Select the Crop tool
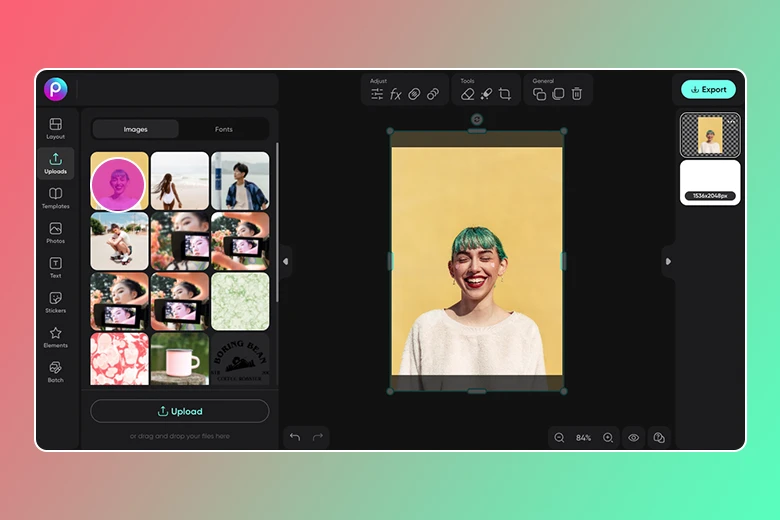Viewport: 780px width, 520px height. tap(505, 94)
